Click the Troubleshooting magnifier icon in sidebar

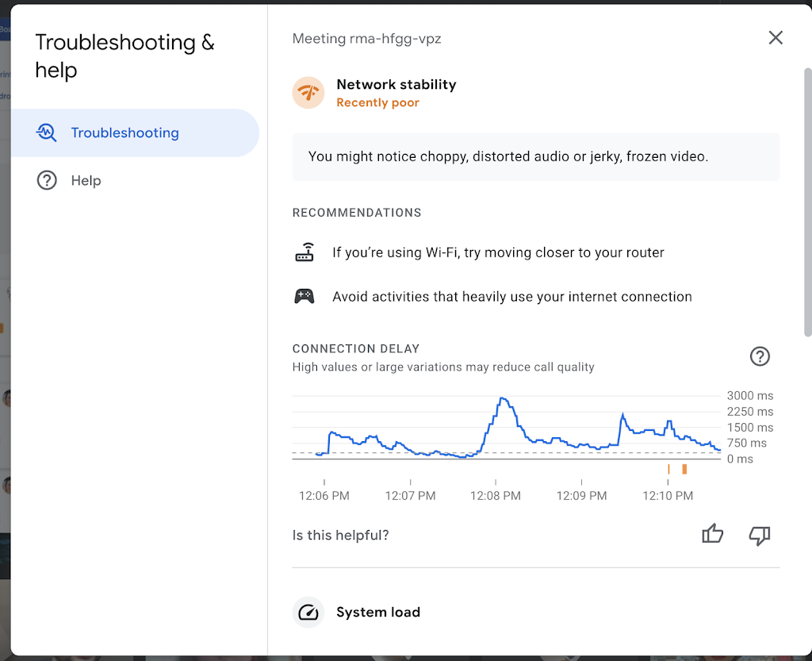coord(47,133)
